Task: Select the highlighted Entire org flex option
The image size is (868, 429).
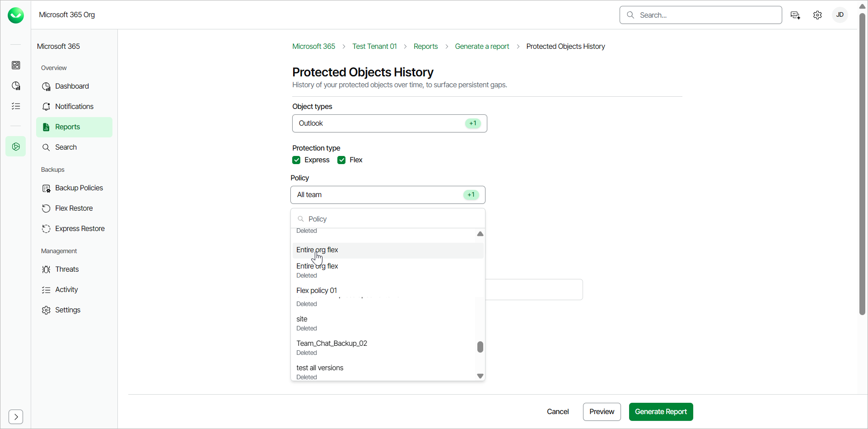Action: (x=388, y=250)
